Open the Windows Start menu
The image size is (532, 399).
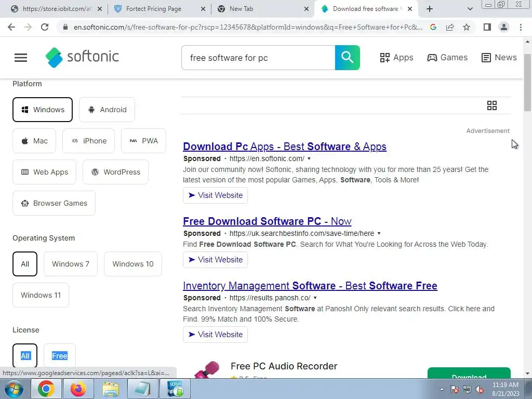coord(14,389)
